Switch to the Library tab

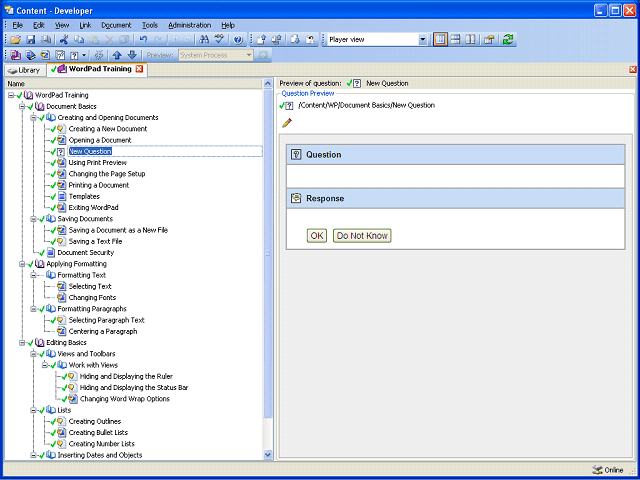click(24, 70)
